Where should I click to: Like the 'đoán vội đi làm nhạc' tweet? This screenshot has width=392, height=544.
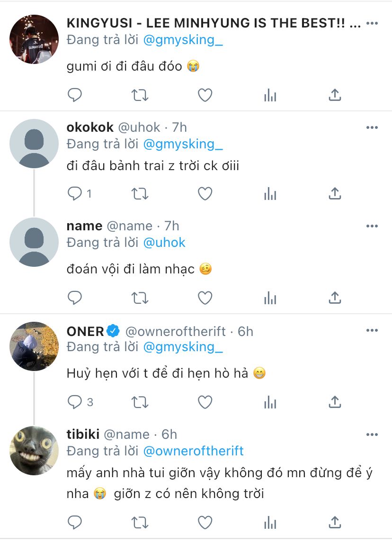(205, 298)
